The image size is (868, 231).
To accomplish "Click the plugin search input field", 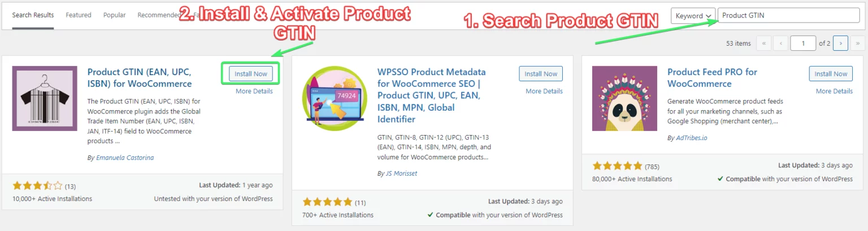I will pos(788,16).
